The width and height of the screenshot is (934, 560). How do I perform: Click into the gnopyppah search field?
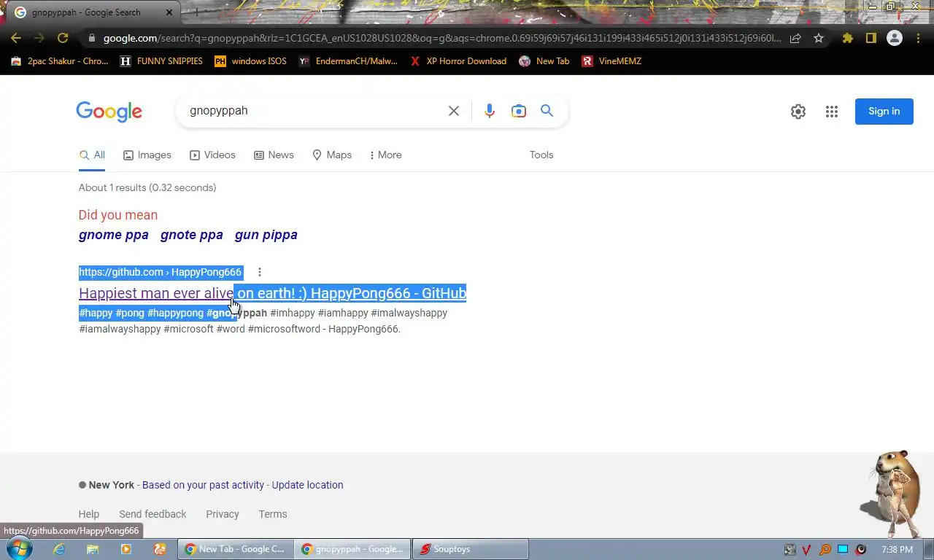click(310, 111)
